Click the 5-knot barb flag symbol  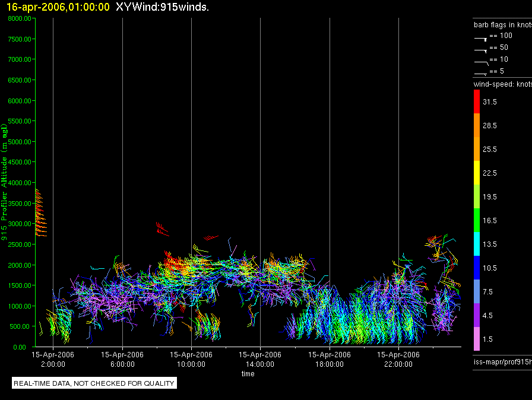[481, 74]
